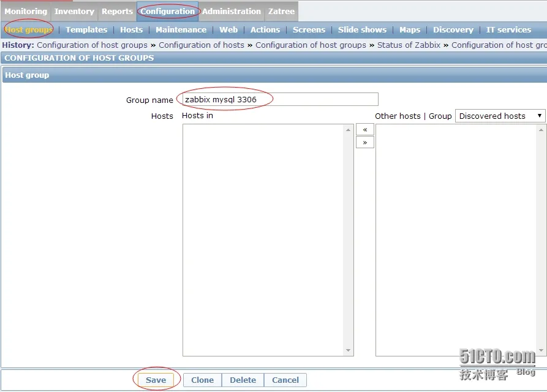
Task: Open Screens configuration
Action: (309, 29)
